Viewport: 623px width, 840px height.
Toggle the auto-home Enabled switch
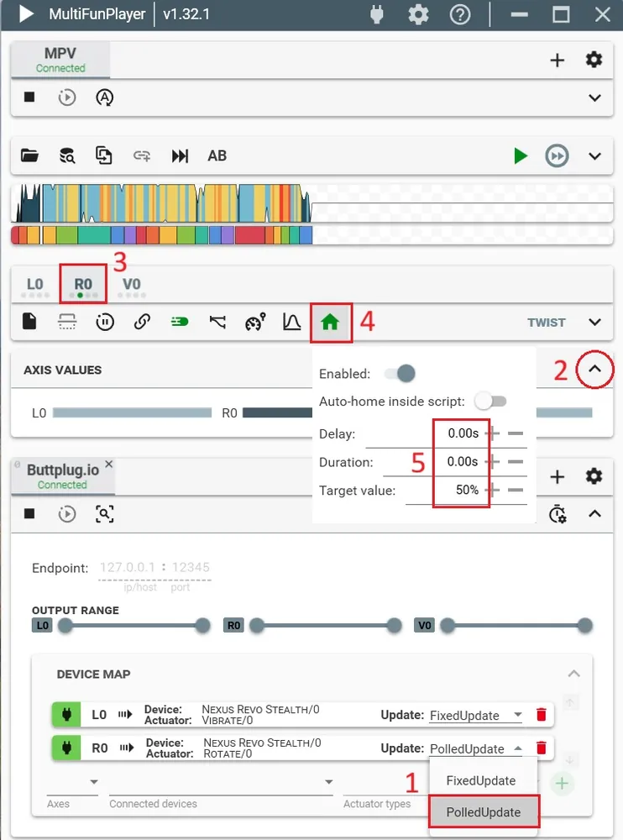pyautogui.click(x=400, y=374)
